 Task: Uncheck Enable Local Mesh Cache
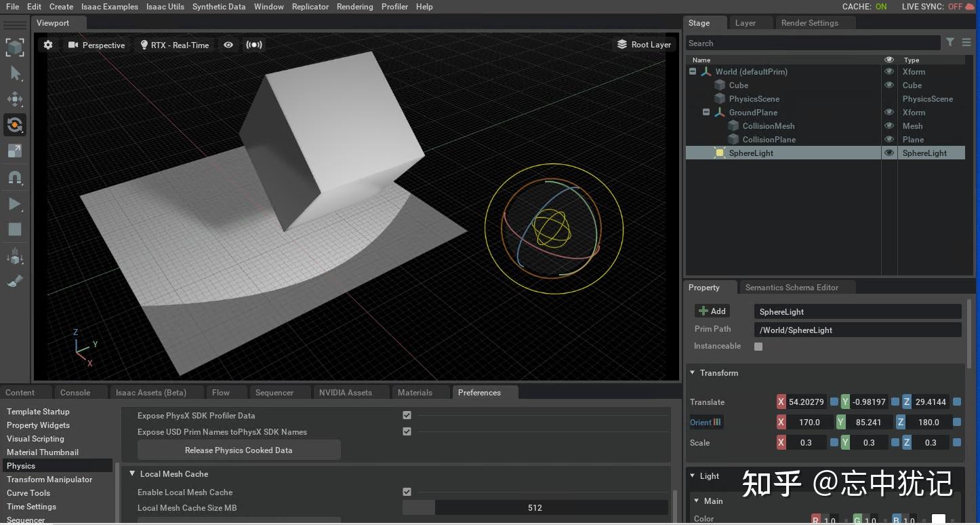(x=407, y=492)
